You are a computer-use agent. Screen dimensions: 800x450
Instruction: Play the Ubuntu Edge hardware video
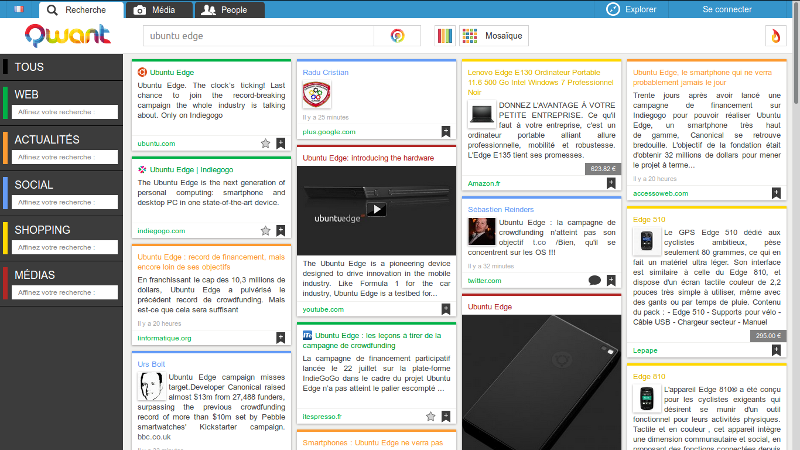coord(377,209)
